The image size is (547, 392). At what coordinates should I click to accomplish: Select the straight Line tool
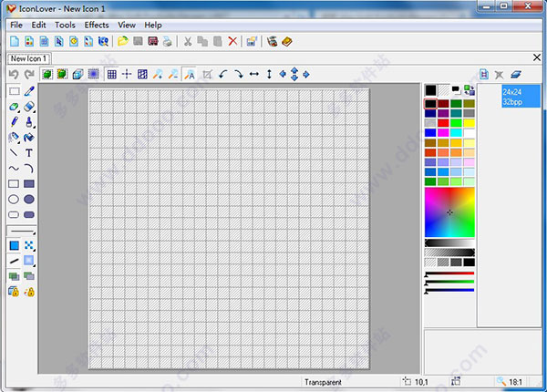tap(14, 153)
